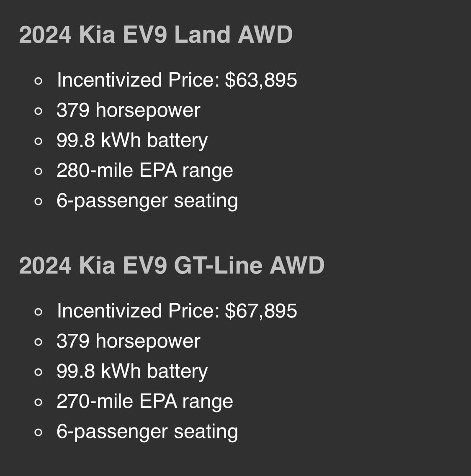Click bullet beside Land AWD 379 horsepower
The height and width of the screenshot is (476, 471).
(x=38, y=111)
